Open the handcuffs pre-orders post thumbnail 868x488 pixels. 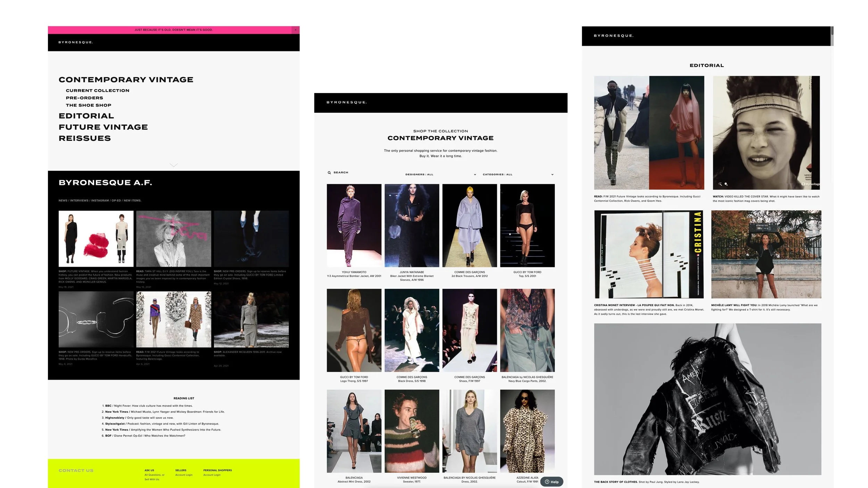[x=96, y=319]
